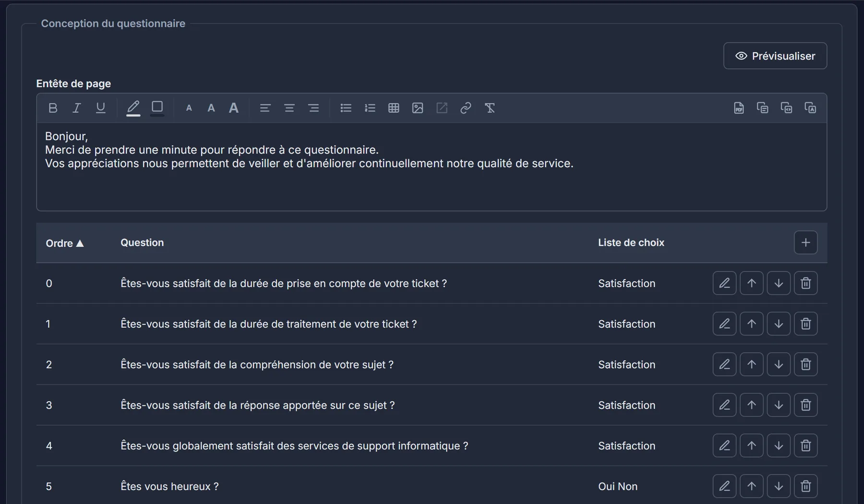Move question 5 down

[779, 486]
